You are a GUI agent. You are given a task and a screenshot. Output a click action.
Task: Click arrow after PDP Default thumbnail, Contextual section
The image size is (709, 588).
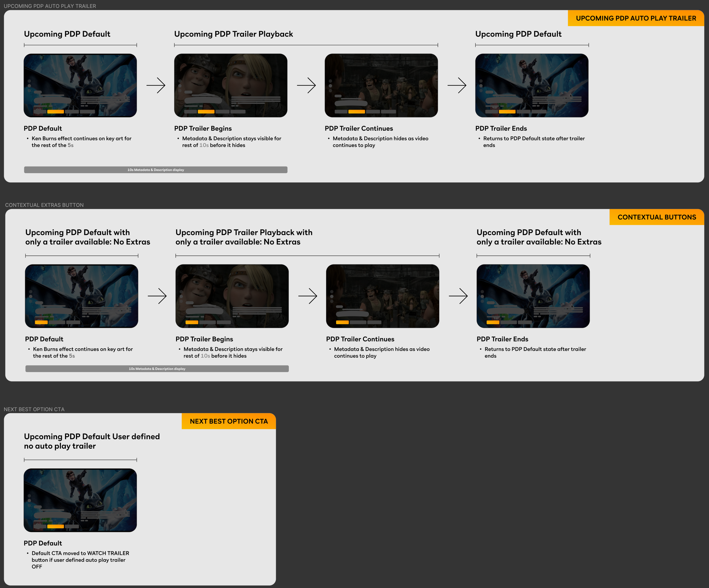click(157, 296)
